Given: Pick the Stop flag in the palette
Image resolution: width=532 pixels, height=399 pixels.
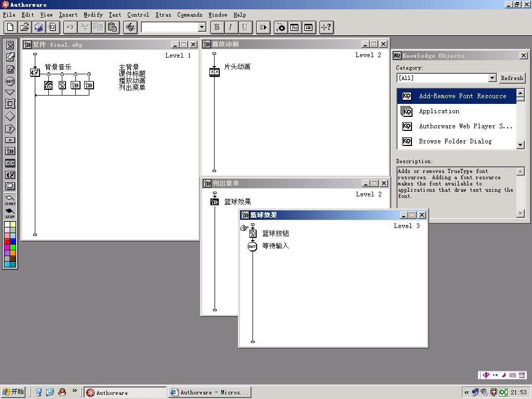Looking at the screenshot, I should [10, 214].
